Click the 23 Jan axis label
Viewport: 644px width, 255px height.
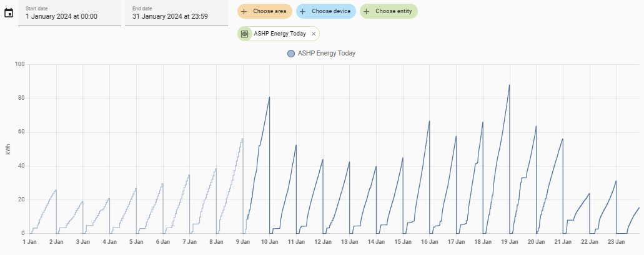(617, 242)
